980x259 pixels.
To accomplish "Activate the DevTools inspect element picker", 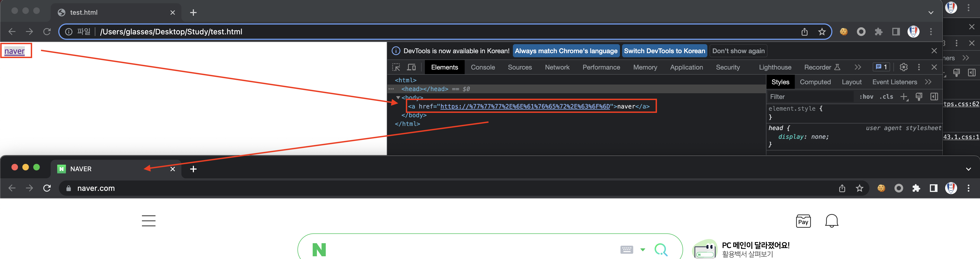I will [x=396, y=67].
